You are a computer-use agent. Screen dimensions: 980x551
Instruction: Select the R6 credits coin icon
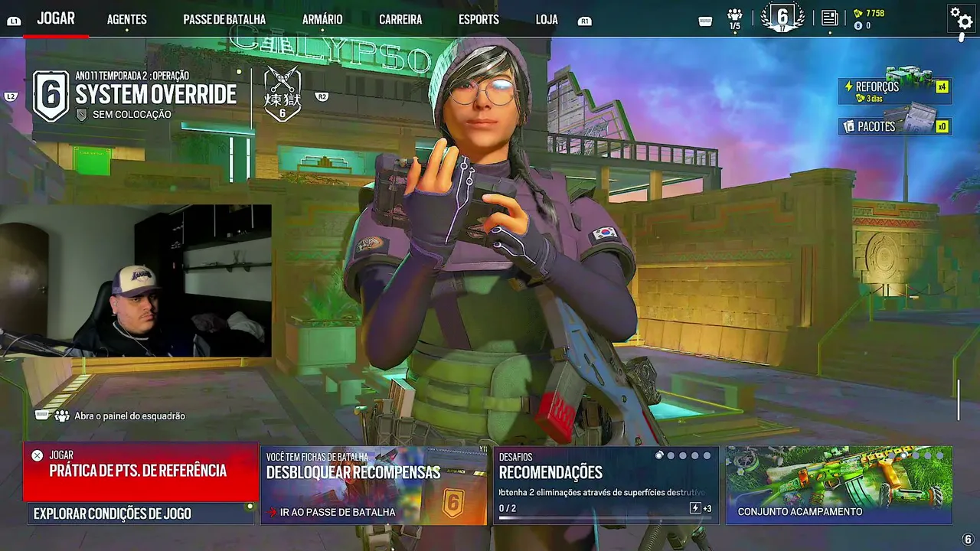point(858,25)
